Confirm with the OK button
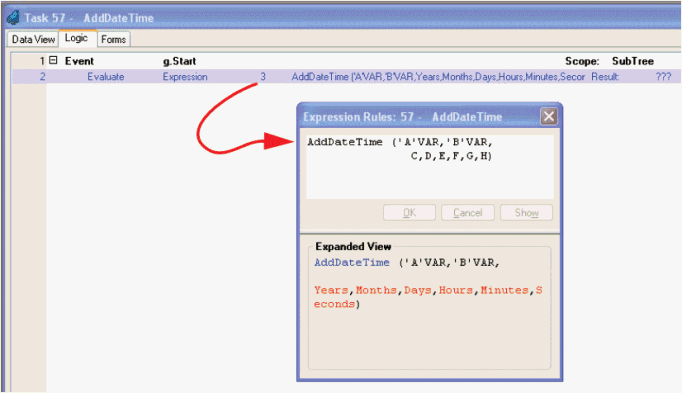This screenshot has height=393, width=682. click(x=409, y=213)
